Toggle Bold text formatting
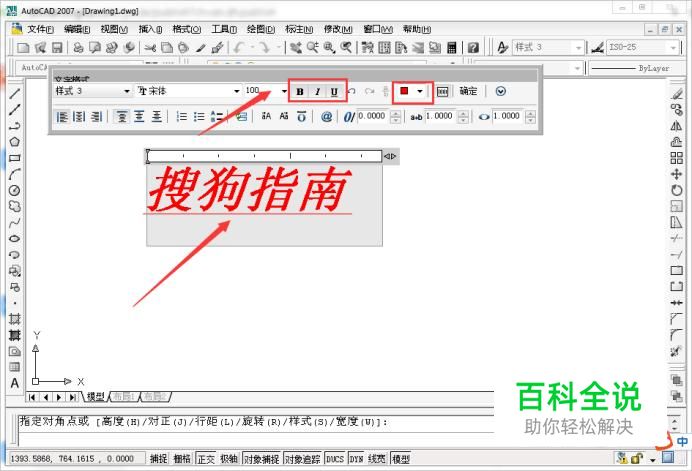Screen dimensions: 692x471 pos(300,92)
